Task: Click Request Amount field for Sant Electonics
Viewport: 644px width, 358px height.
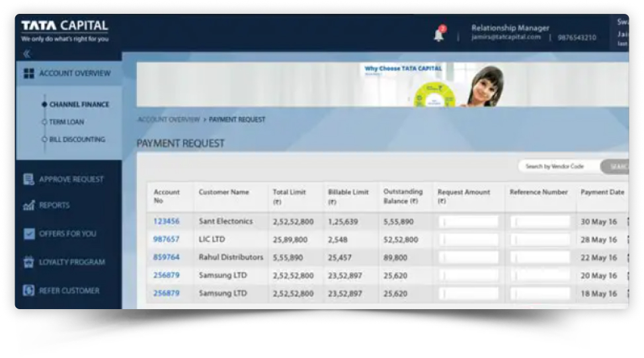Action: [469, 222]
